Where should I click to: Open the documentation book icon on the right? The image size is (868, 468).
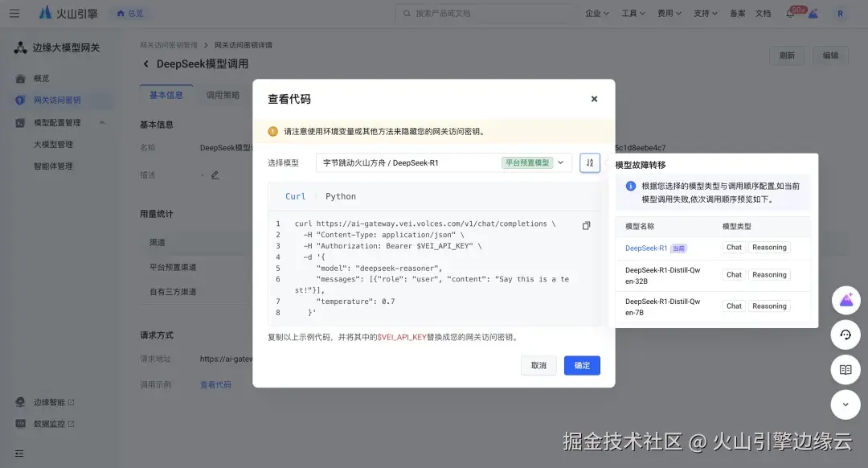tap(845, 369)
